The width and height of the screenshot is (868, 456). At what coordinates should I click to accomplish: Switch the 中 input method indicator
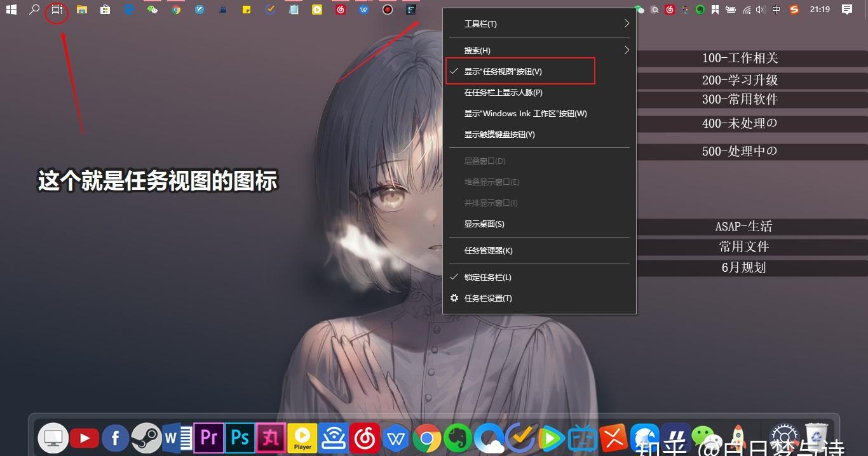[x=776, y=10]
